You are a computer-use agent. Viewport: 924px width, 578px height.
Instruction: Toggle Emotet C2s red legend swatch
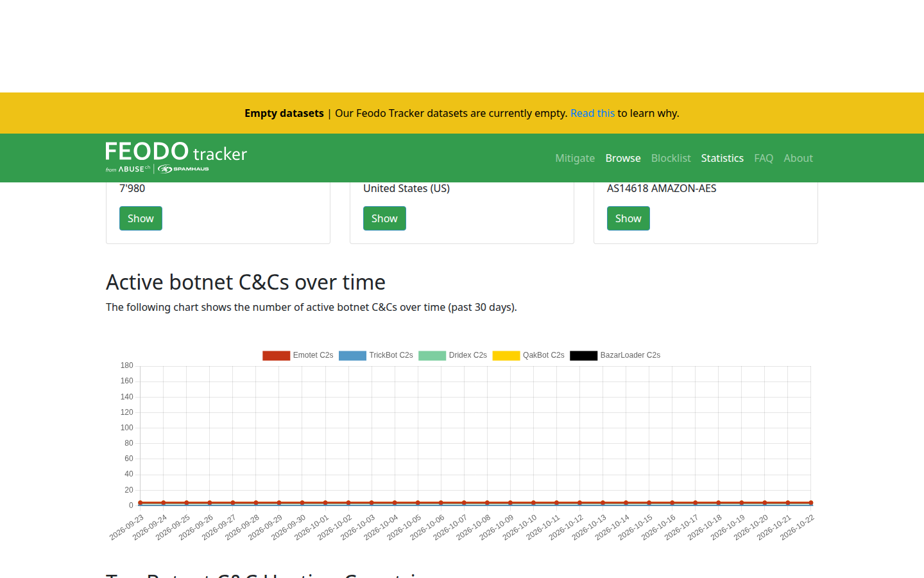click(x=277, y=355)
